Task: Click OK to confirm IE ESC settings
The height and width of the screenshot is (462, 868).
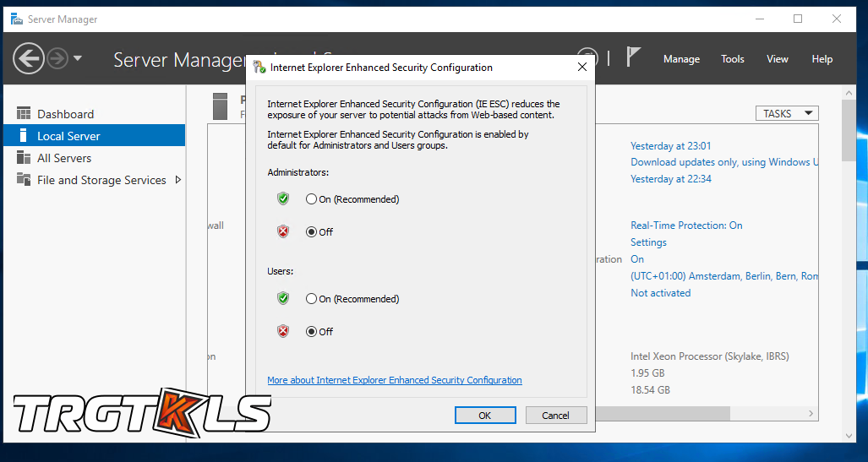Action: 484,416
